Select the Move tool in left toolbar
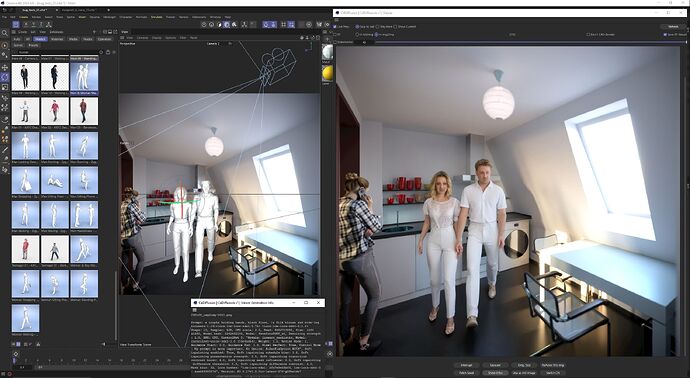 click(5, 67)
